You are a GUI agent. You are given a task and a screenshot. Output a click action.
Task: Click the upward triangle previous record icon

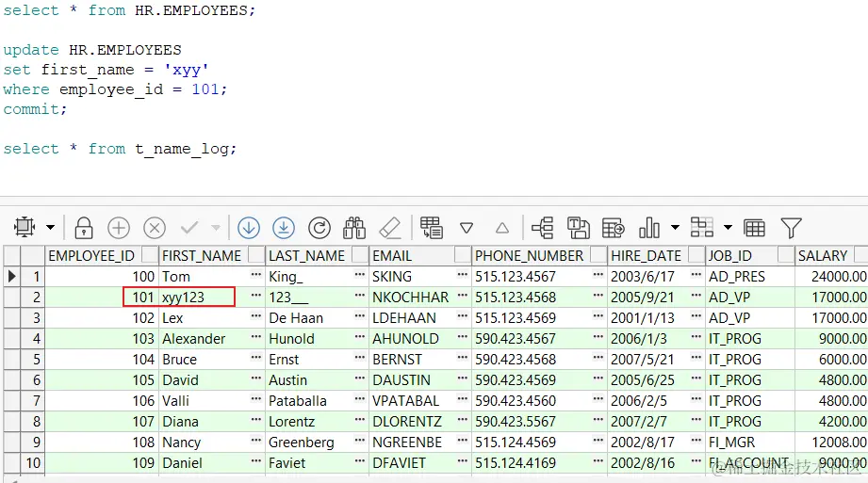(x=502, y=228)
